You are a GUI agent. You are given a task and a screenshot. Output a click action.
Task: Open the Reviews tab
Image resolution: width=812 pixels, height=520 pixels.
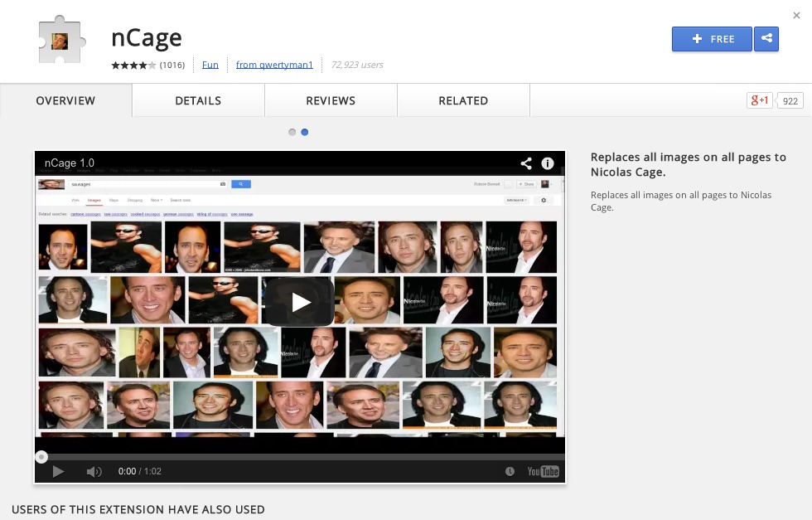[x=331, y=101]
